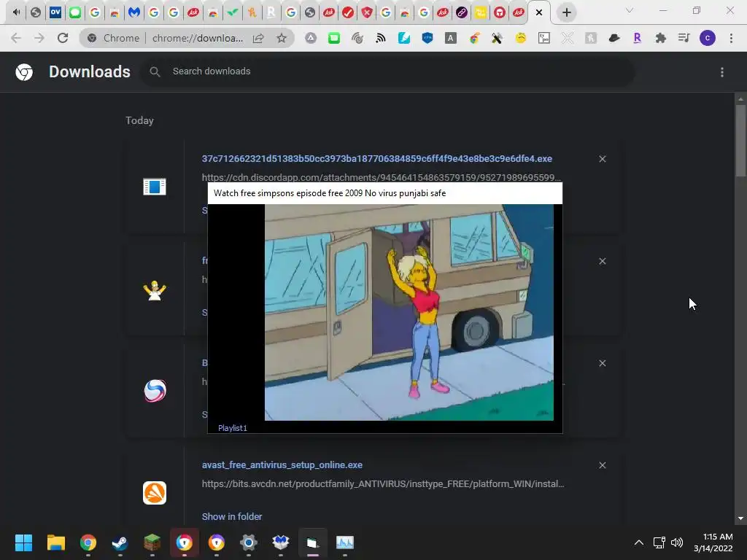Open the VPN shield extension
The image size is (747, 560).
point(427,38)
